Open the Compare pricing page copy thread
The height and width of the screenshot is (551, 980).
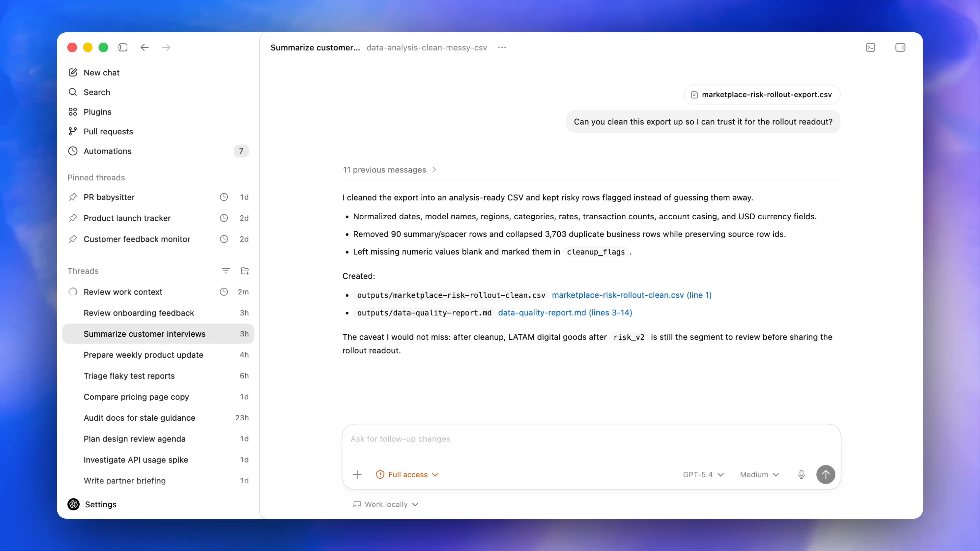coord(158,397)
